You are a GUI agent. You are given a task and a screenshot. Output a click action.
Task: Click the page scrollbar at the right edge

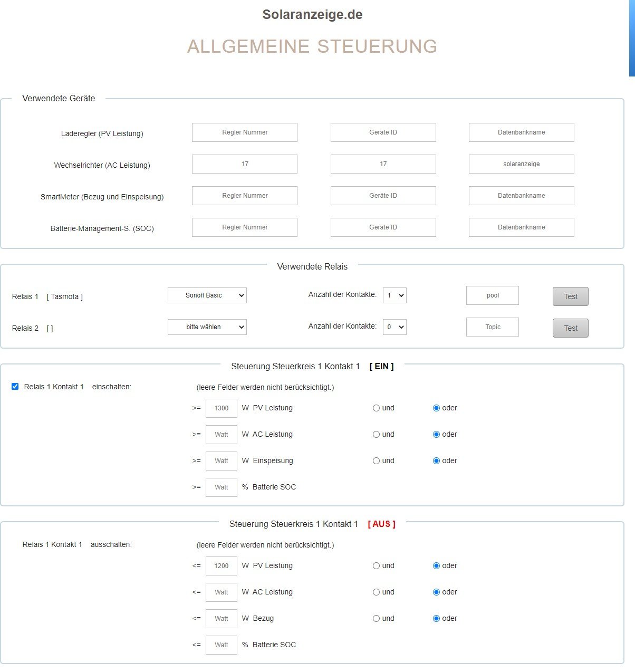pyautogui.click(x=632, y=38)
